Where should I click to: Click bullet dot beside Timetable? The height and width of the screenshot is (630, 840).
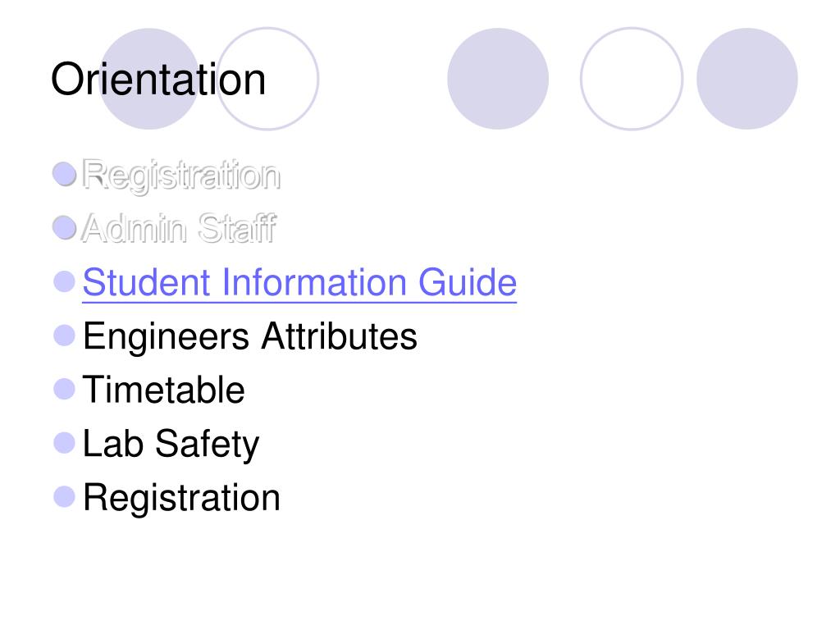(64, 389)
